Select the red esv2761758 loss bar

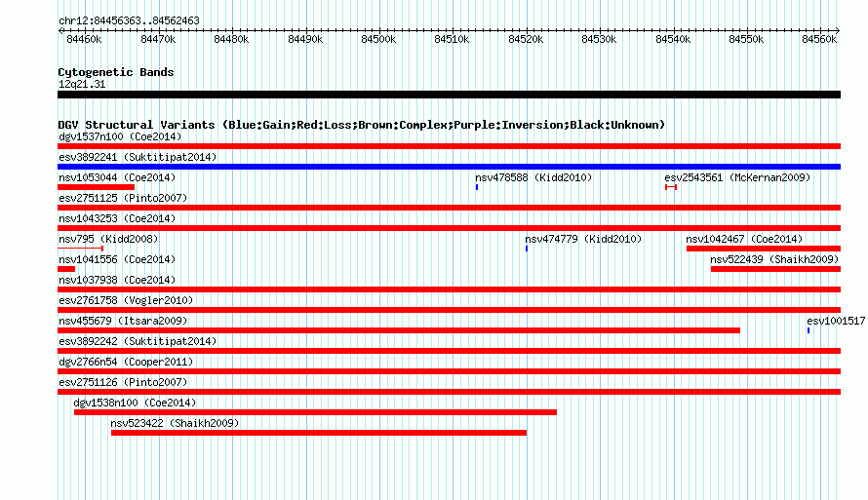449,310
